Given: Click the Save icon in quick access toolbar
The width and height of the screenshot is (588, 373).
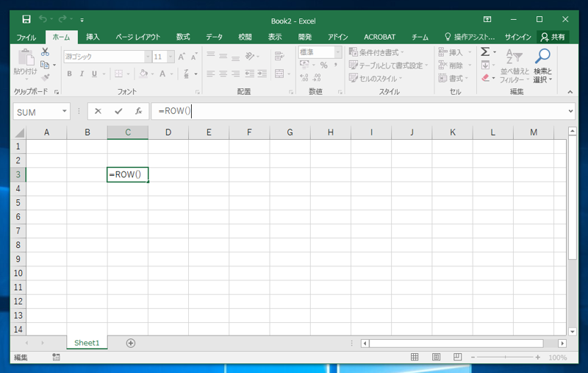Looking at the screenshot, I should coord(26,19).
